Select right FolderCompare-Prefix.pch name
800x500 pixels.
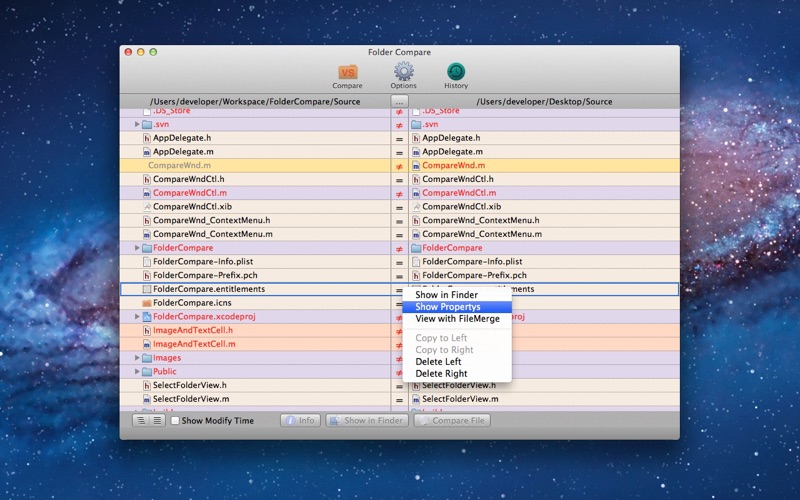coord(474,276)
